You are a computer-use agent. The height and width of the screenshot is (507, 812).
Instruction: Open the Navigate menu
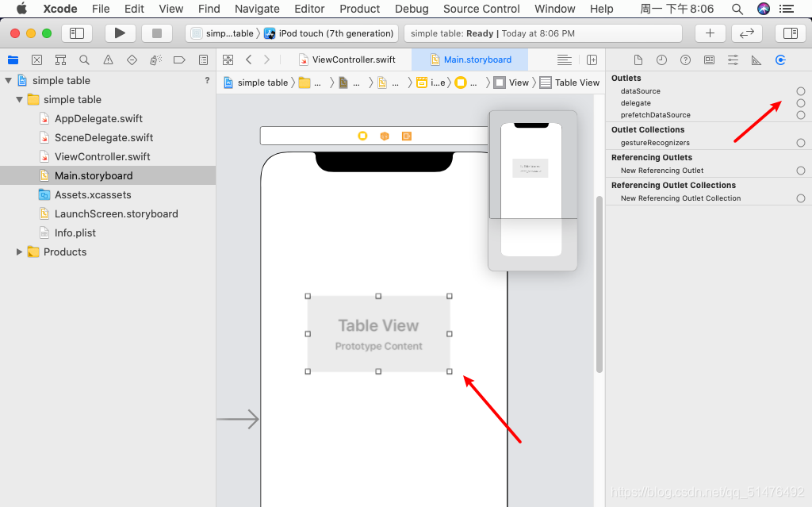(x=257, y=9)
